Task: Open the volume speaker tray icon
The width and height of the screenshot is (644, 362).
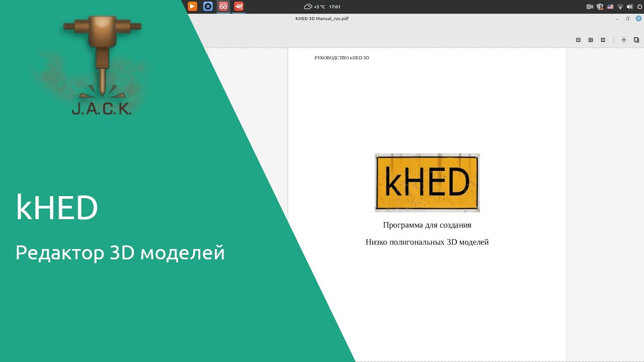Action: point(629,7)
